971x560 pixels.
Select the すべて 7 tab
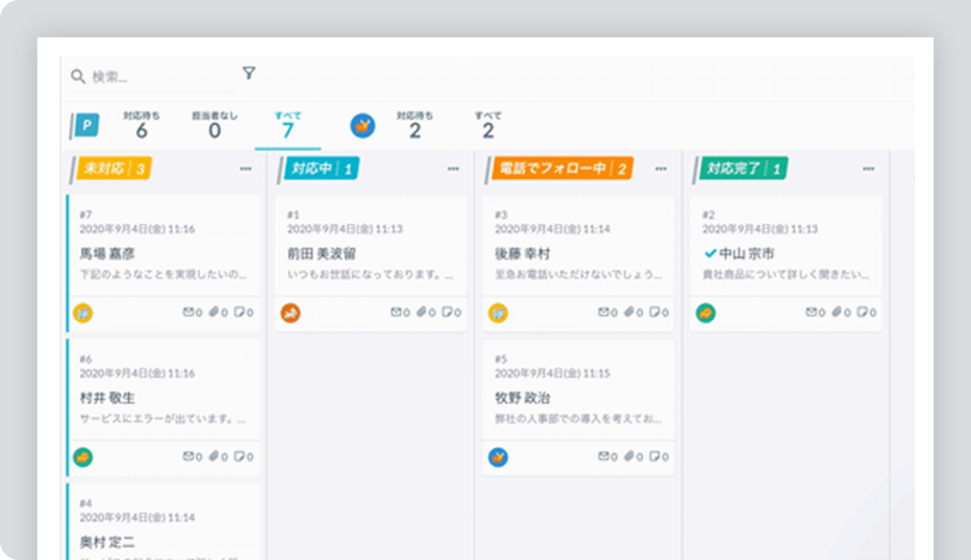tap(287, 126)
